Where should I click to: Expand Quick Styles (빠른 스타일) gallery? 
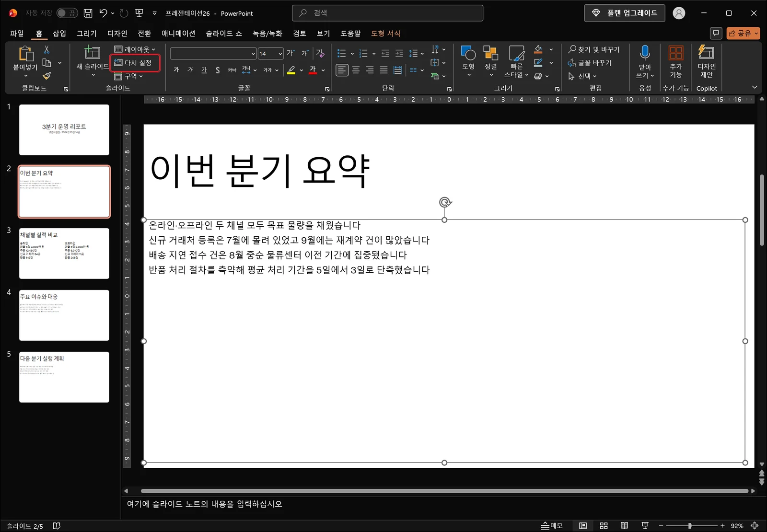click(x=516, y=62)
